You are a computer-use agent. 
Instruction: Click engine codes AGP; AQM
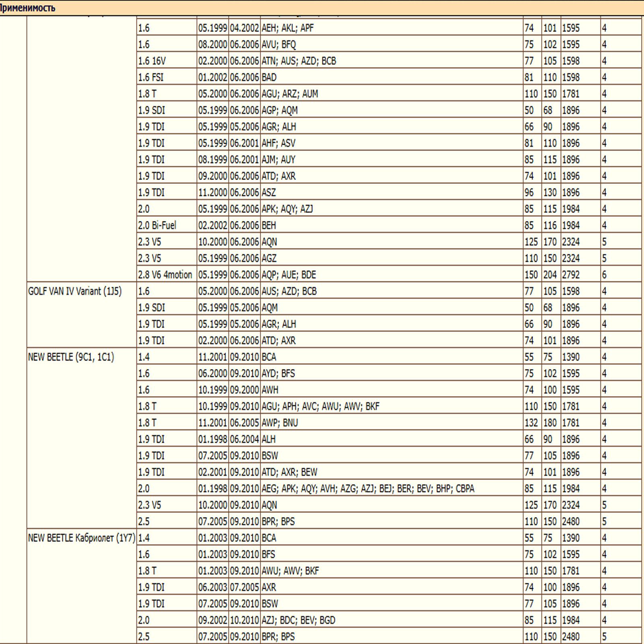279,110
